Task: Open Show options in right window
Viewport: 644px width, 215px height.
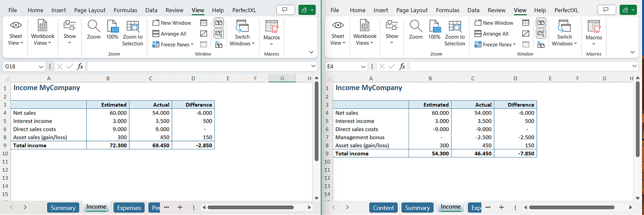Action: point(391,33)
